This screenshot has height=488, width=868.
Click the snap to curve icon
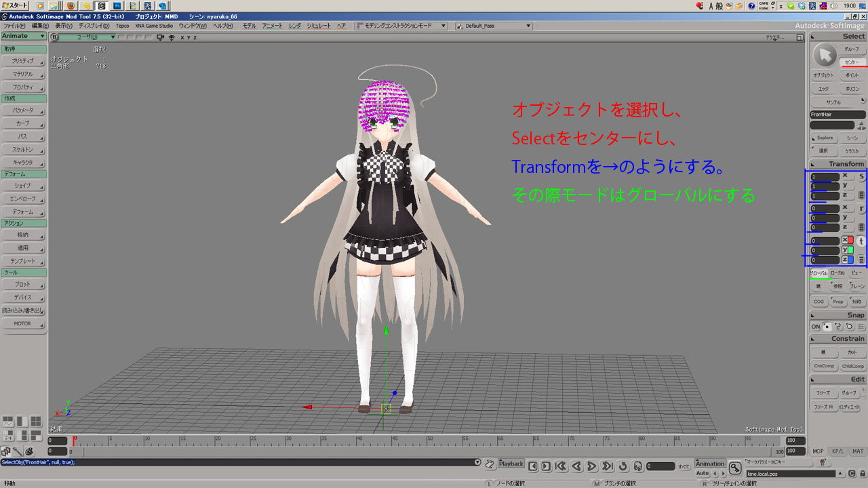(838, 327)
